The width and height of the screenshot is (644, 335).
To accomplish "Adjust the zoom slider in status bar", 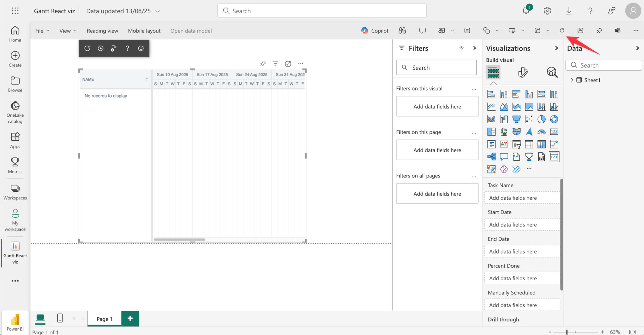I will tap(567, 332).
